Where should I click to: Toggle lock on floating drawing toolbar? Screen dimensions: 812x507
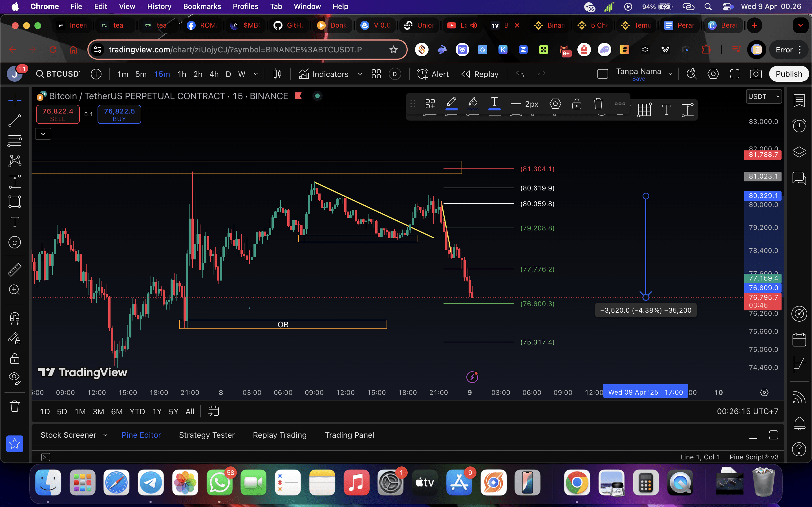point(577,104)
